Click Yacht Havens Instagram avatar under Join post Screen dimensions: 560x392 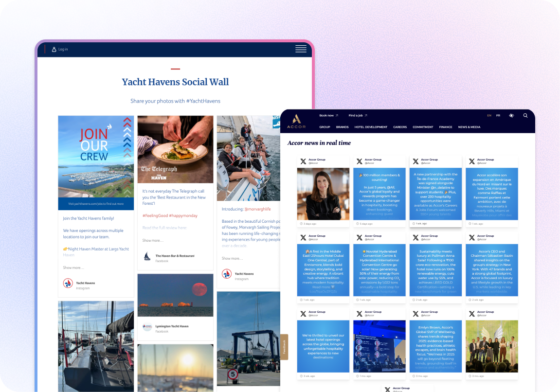[68, 284]
